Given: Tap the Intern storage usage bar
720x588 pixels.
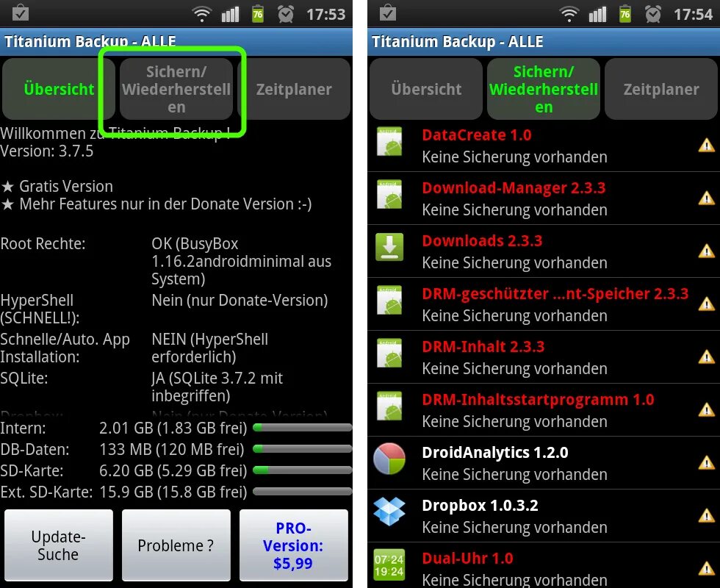Looking at the screenshot, I should click(302, 428).
